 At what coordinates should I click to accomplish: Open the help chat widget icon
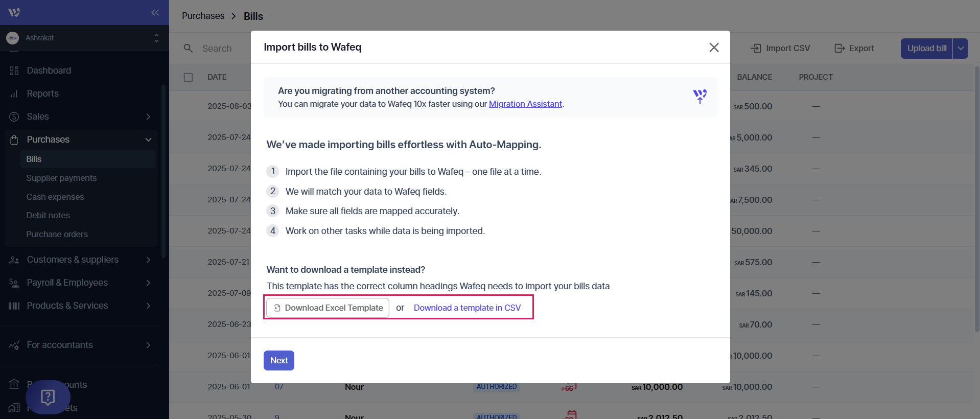click(x=48, y=397)
